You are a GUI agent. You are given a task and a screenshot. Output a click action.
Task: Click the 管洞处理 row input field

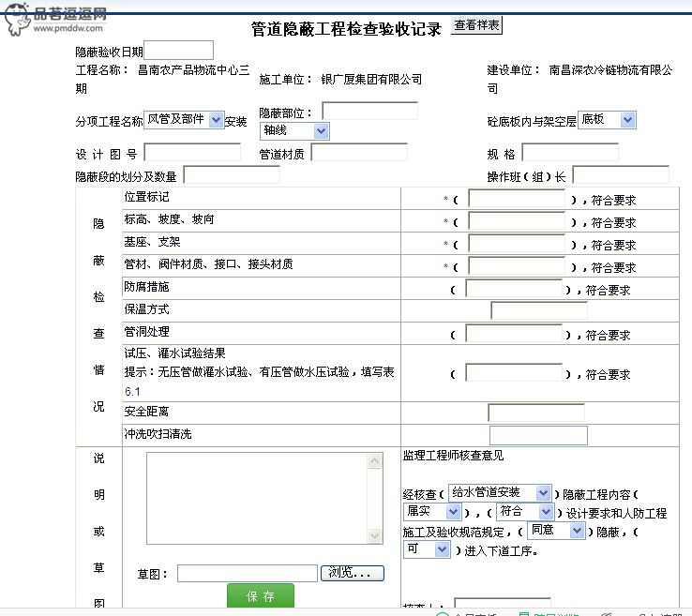point(514,333)
